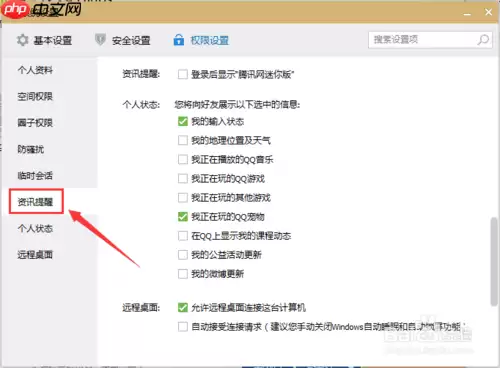The height and width of the screenshot is (368, 500).
Task: Enable 在QQ上显示我的课程动态
Action: (x=183, y=236)
